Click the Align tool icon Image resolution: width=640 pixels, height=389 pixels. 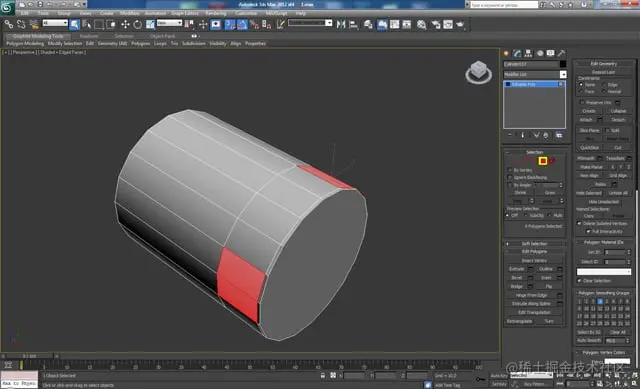(353, 24)
